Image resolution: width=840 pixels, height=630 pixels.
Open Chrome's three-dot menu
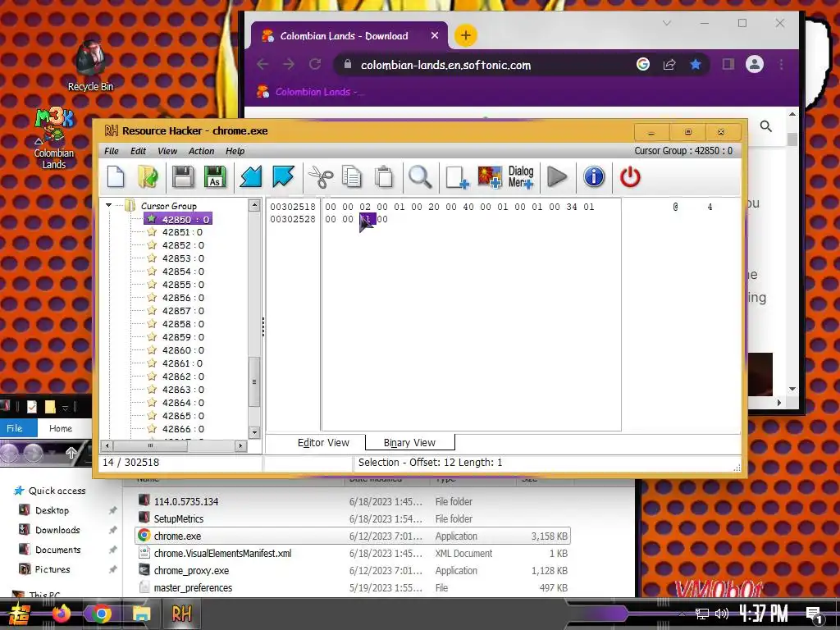[x=781, y=64]
